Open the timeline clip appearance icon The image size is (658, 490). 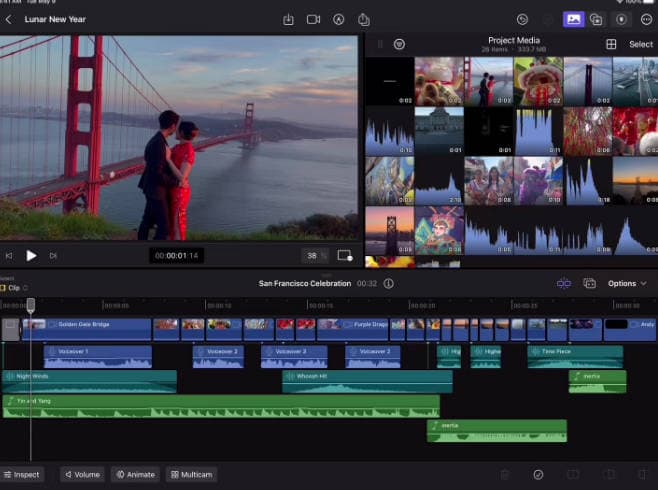pyautogui.click(x=590, y=284)
